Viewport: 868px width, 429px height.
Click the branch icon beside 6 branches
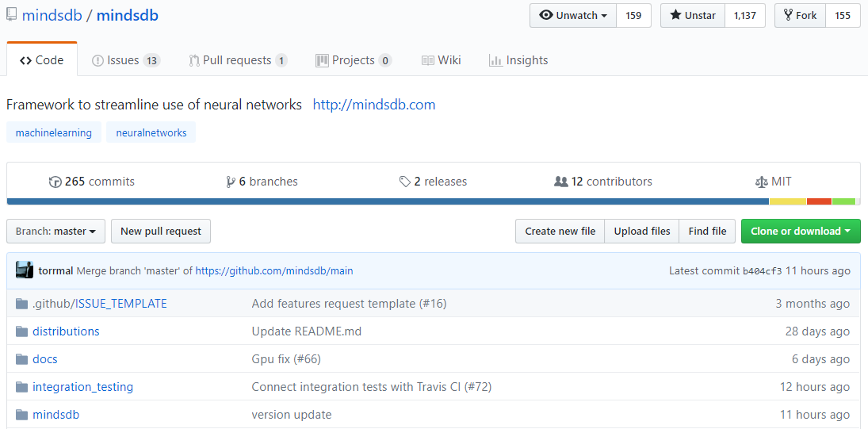point(231,182)
